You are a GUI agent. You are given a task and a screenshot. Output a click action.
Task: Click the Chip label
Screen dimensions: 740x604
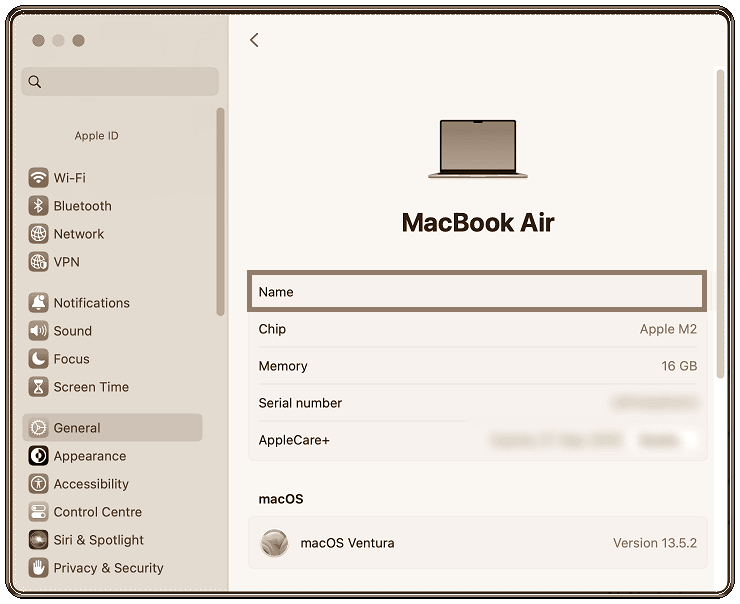coord(272,329)
